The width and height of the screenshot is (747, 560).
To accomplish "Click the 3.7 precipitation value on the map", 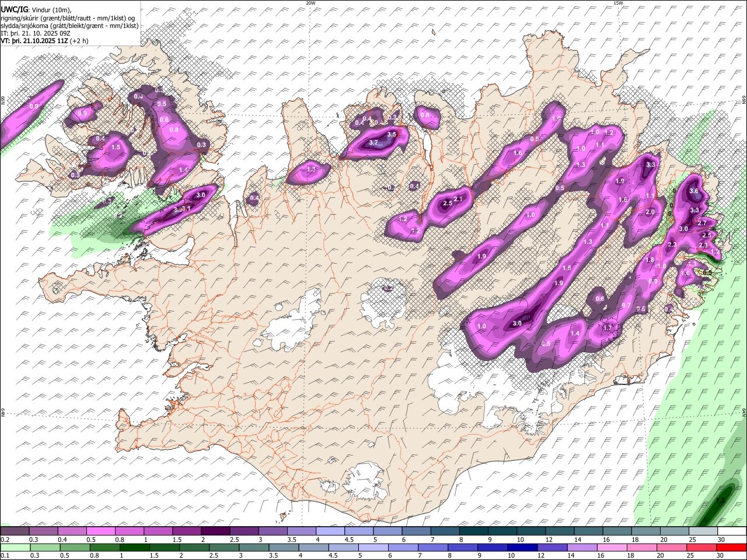I will tap(373, 143).
